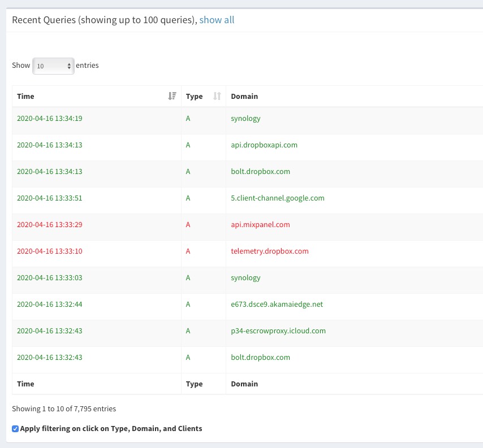Click Type A in api.mixpanel.com row
The height and width of the screenshot is (448, 483).
(x=188, y=225)
